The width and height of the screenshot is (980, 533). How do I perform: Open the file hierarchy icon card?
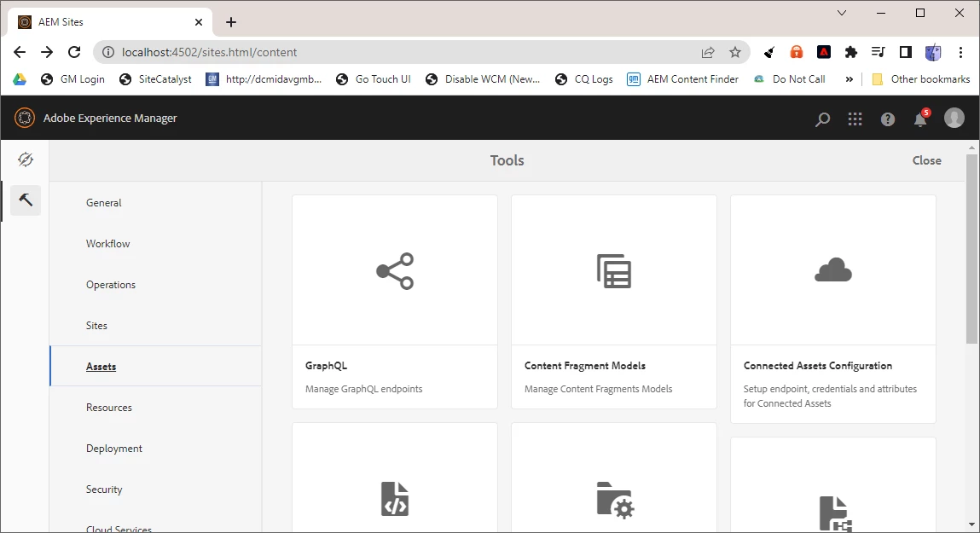tap(835, 513)
